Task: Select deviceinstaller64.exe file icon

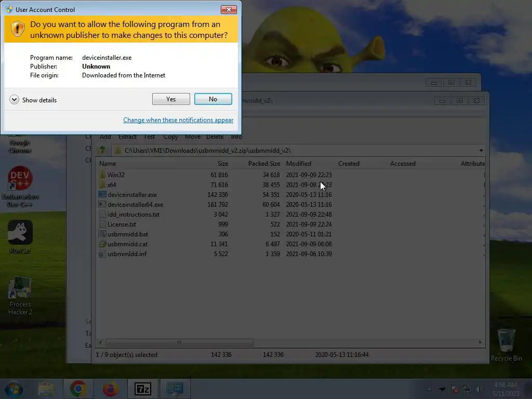Action: 102,204
